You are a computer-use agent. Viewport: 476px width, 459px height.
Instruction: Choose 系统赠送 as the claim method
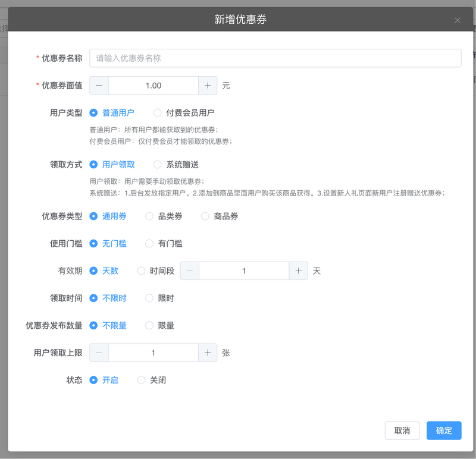click(x=176, y=165)
